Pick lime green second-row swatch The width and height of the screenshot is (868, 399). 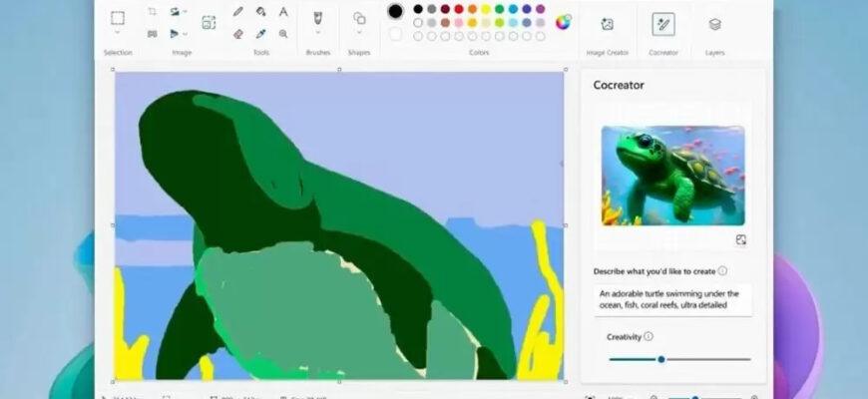[x=499, y=23]
